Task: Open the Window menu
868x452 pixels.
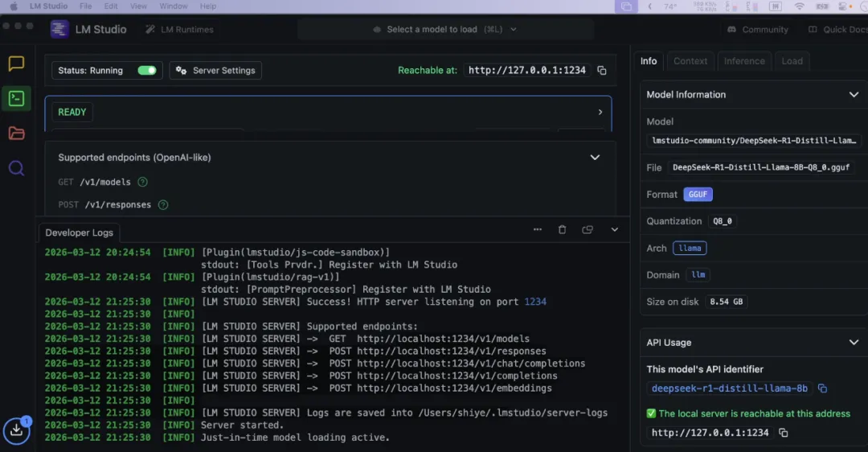Action: (x=174, y=6)
